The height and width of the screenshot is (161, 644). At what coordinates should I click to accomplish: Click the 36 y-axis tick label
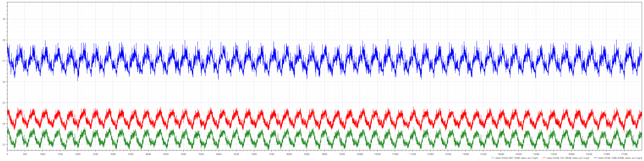click(4, 82)
